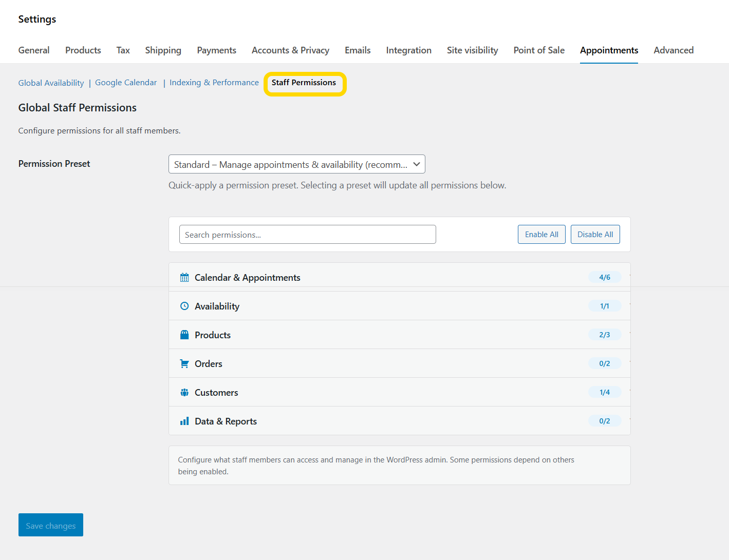Open Indexing & Performance settings
This screenshot has height=560, width=729.
pyautogui.click(x=214, y=82)
